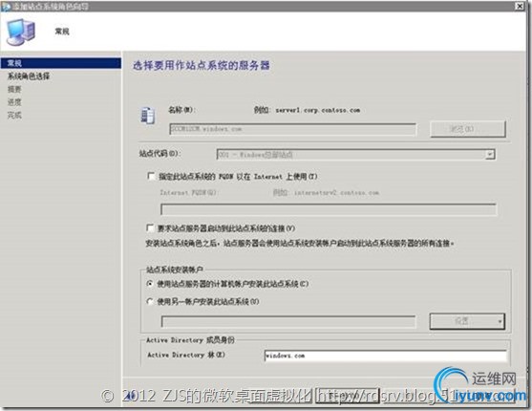Close the wizard window
This screenshot has width=532, height=411.
point(520,6)
